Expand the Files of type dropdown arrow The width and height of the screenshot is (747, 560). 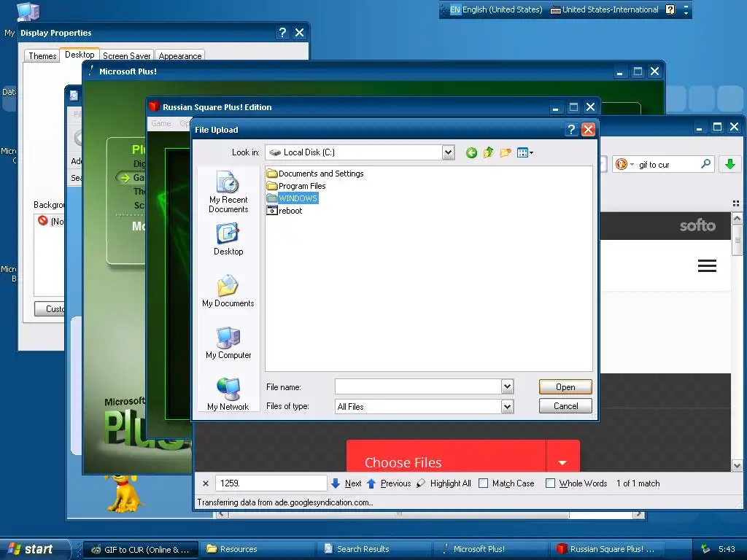pos(508,406)
